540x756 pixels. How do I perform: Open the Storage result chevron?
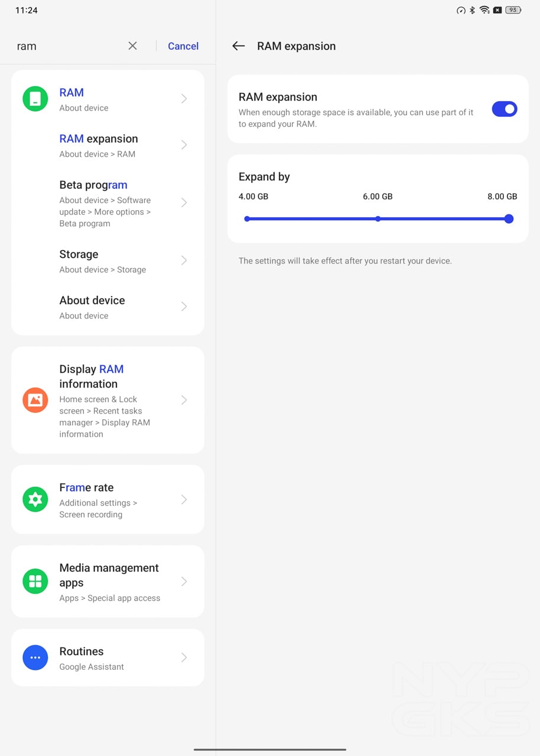184,260
